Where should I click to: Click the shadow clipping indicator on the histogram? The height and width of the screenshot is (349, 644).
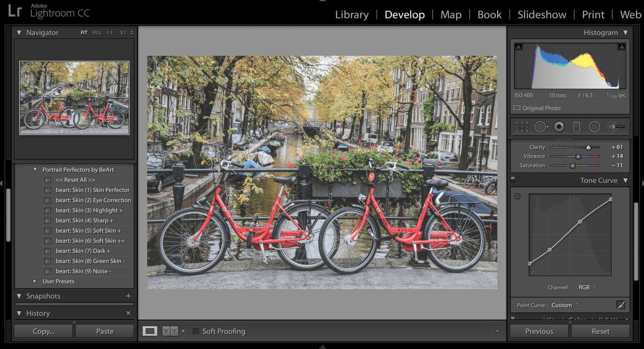518,46
